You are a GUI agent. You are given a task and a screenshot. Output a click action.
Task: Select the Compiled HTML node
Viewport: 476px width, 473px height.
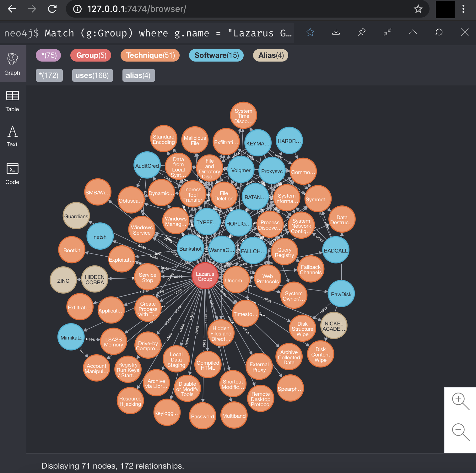(x=208, y=365)
